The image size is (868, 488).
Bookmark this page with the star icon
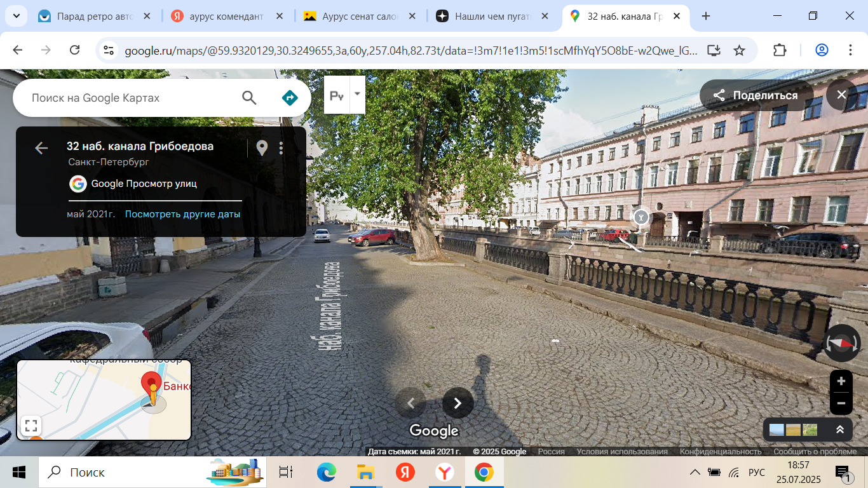739,50
